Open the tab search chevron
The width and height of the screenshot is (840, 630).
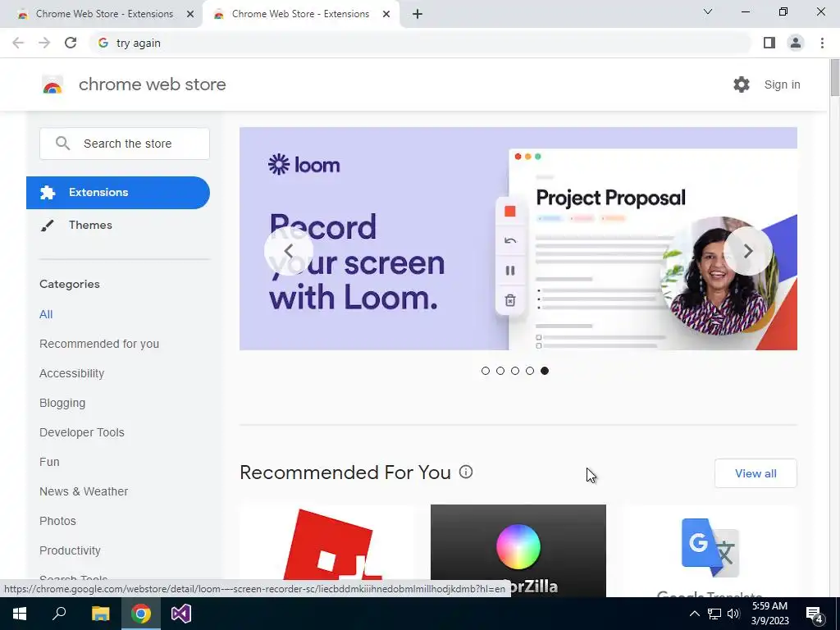tap(708, 11)
